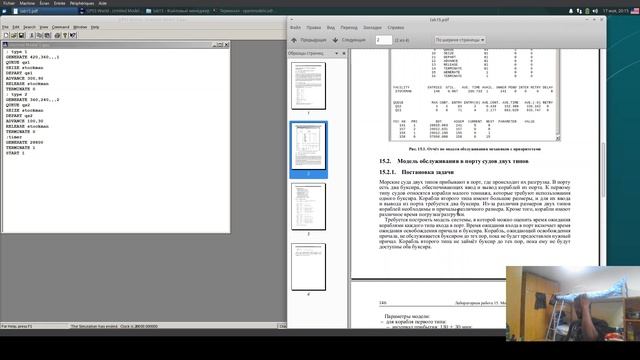640x360 pixels.
Task: Close the PDF thumbnails sidebar
Action: (344, 53)
